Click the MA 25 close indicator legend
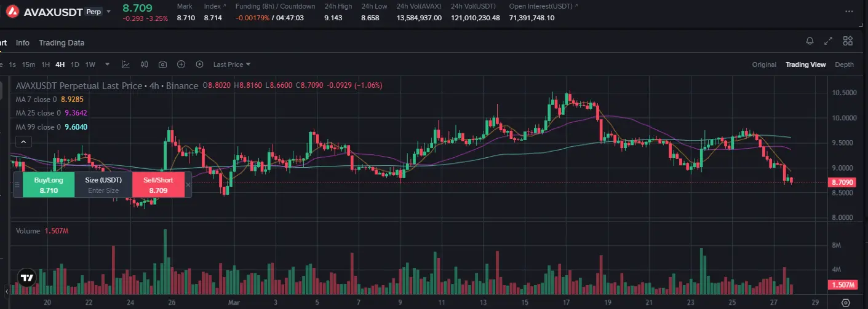Screen dimensions: 868x309 pyautogui.click(x=38, y=113)
